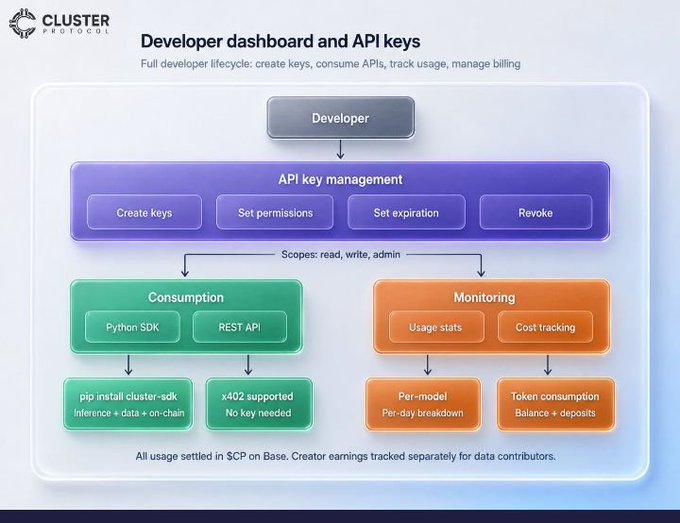Click 'No key needed' text
This screenshot has width=680, height=523.
(x=258, y=413)
